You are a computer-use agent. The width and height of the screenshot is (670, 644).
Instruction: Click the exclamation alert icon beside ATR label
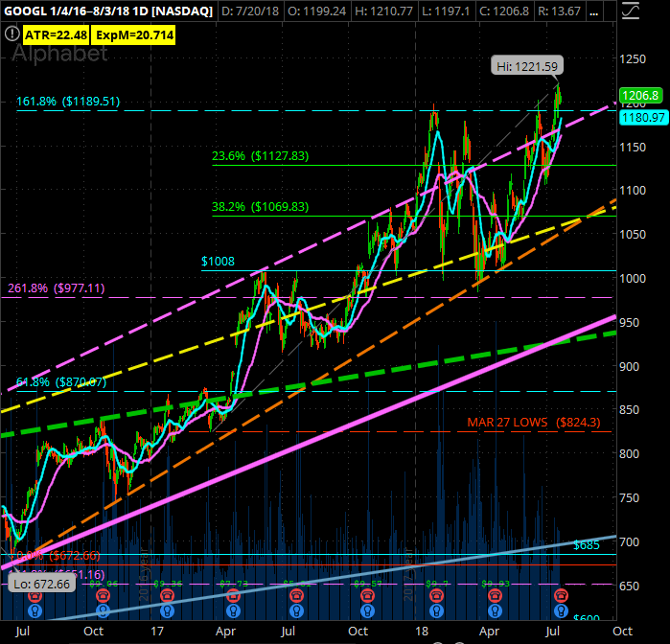12,34
